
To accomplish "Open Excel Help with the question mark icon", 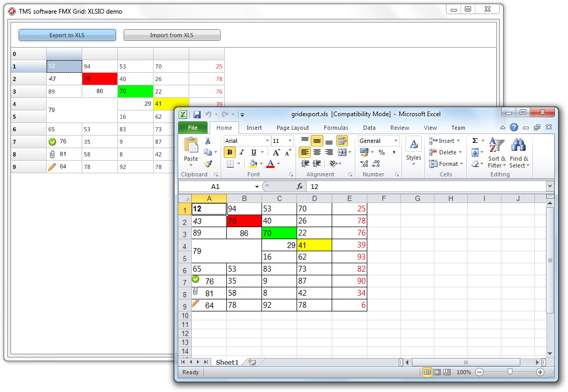I will click(x=514, y=127).
